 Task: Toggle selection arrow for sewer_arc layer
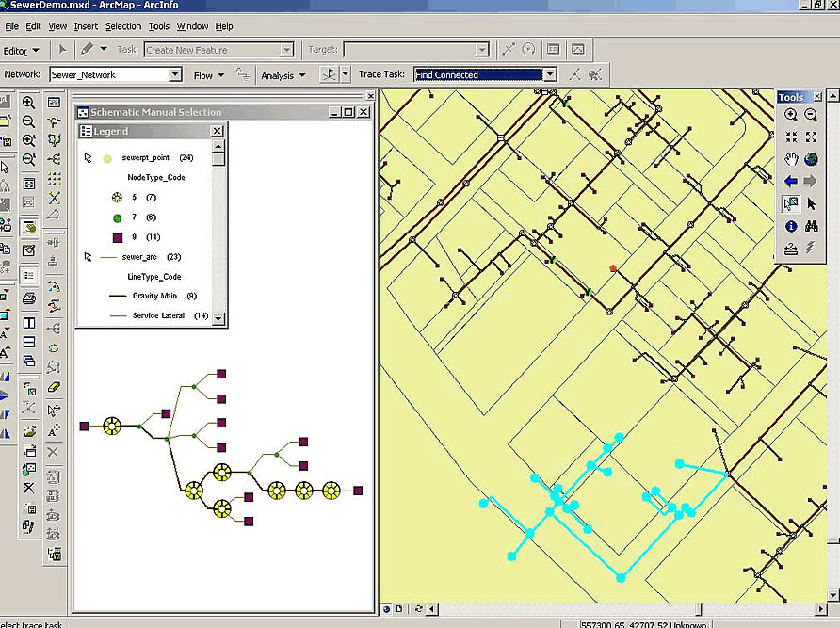[x=89, y=256]
